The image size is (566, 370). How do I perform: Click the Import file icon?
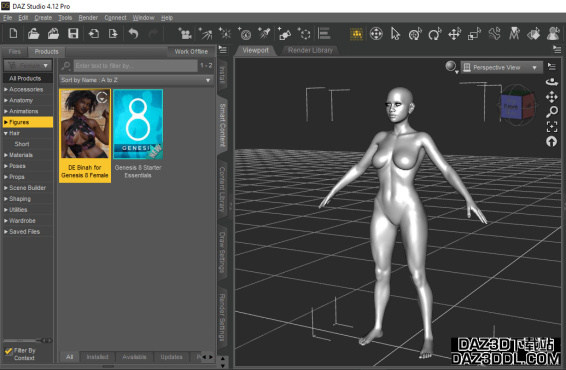click(93, 34)
